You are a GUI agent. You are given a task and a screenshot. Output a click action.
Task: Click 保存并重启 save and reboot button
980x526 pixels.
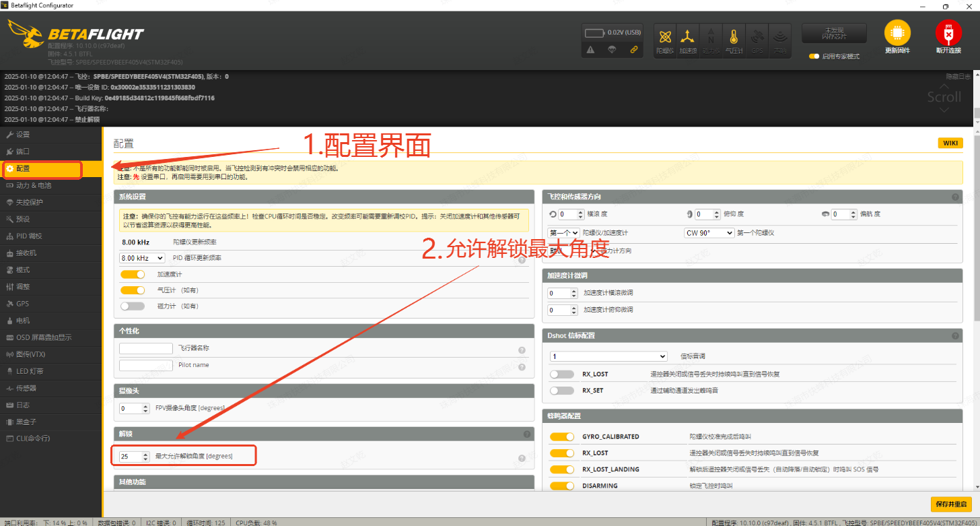(950, 504)
